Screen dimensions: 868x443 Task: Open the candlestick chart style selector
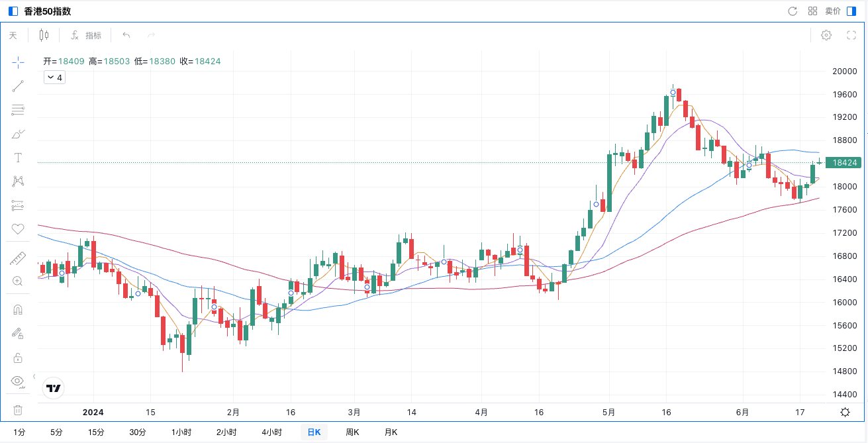tap(44, 35)
